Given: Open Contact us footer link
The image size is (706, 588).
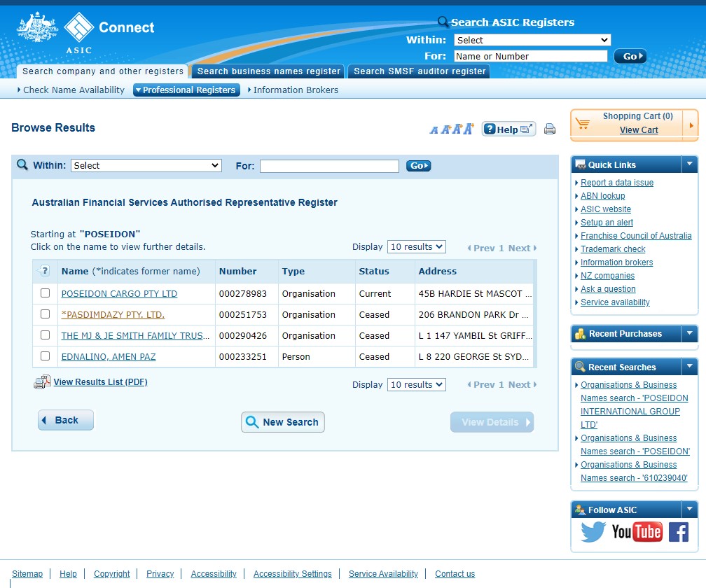Looking at the screenshot, I should (x=455, y=573).
